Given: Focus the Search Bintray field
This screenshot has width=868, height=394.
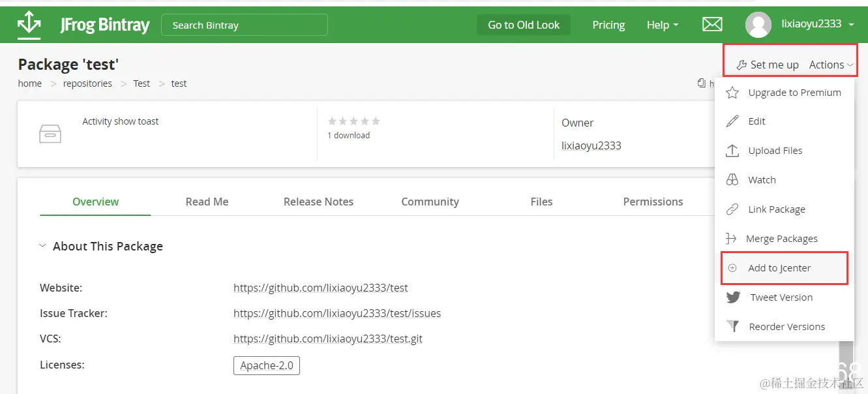Looking at the screenshot, I should click(245, 25).
